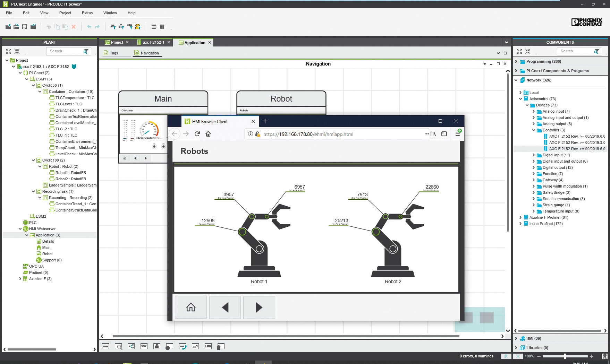This screenshot has height=364, width=610.
Task: Collapse the Cyclic50 (1) tree node
Action: coord(34,85)
